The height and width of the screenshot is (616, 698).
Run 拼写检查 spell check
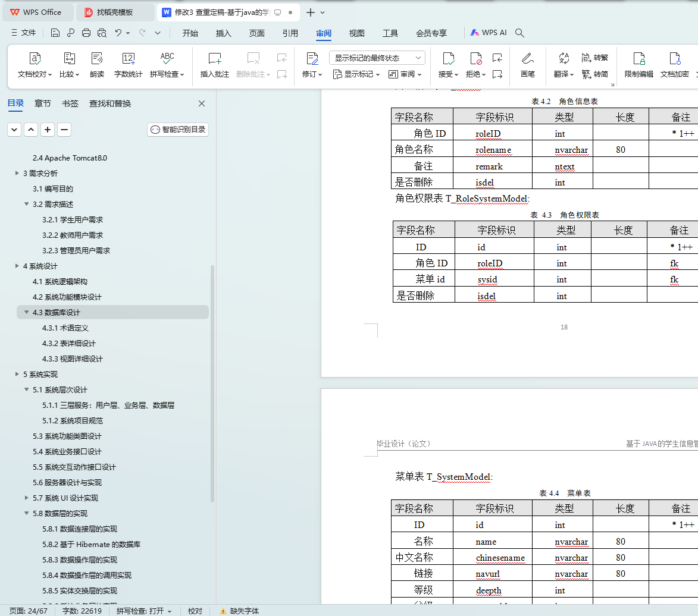(167, 65)
